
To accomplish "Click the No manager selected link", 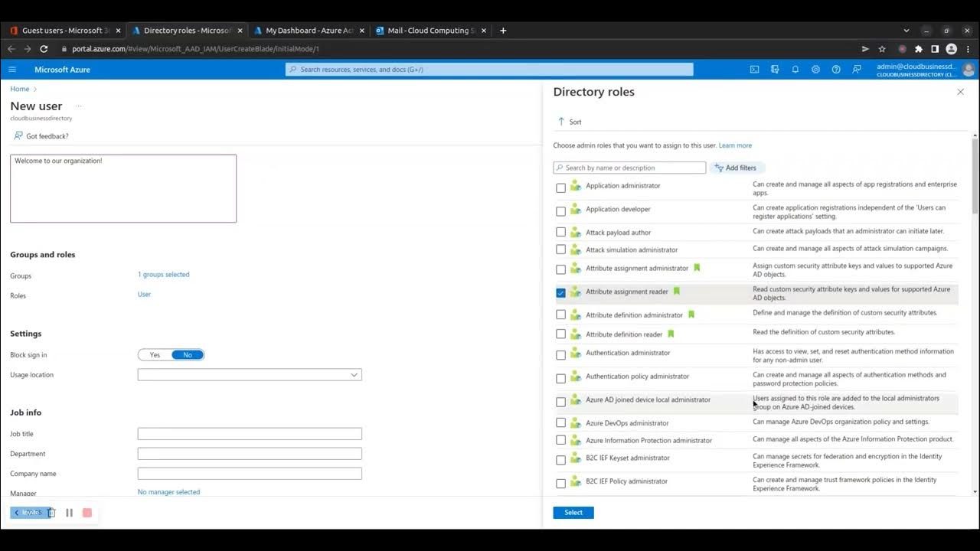I will (x=168, y=492).
